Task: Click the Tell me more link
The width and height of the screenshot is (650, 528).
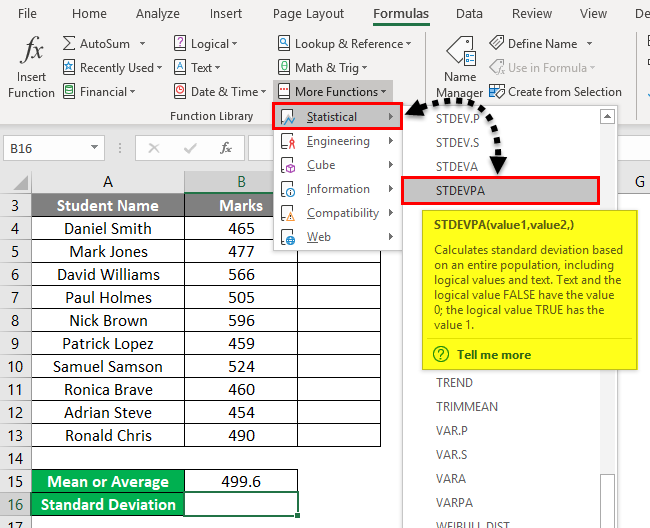Action: (x=493, y=355)
